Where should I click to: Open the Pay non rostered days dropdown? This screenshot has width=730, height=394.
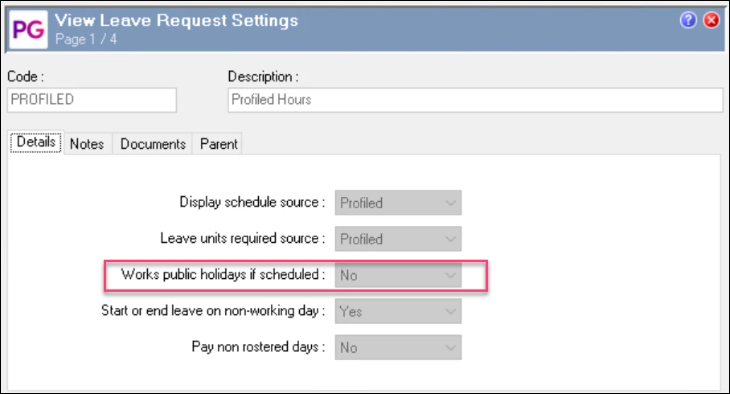pyautogui.click(x=398, y=347)
